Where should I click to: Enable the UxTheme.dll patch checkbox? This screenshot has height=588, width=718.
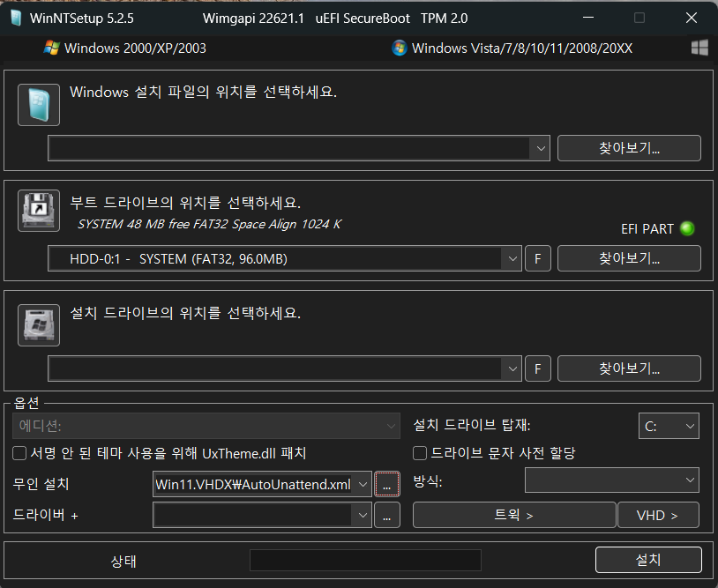tap(19, 453)
